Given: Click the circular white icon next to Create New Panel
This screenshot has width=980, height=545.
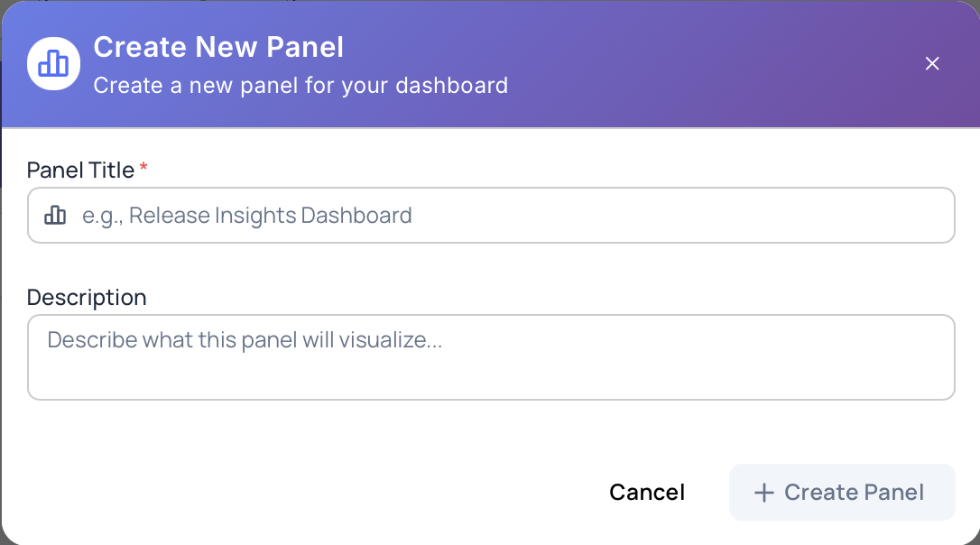Looking at the screenshot, I should coord(52,63).
